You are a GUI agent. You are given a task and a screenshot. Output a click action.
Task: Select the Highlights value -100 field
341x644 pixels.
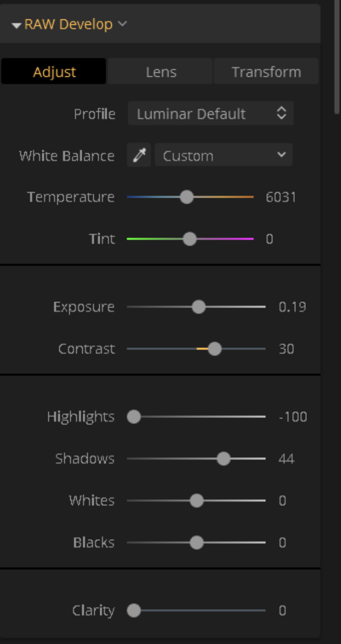pyautogui.click(x=293, y=417)
